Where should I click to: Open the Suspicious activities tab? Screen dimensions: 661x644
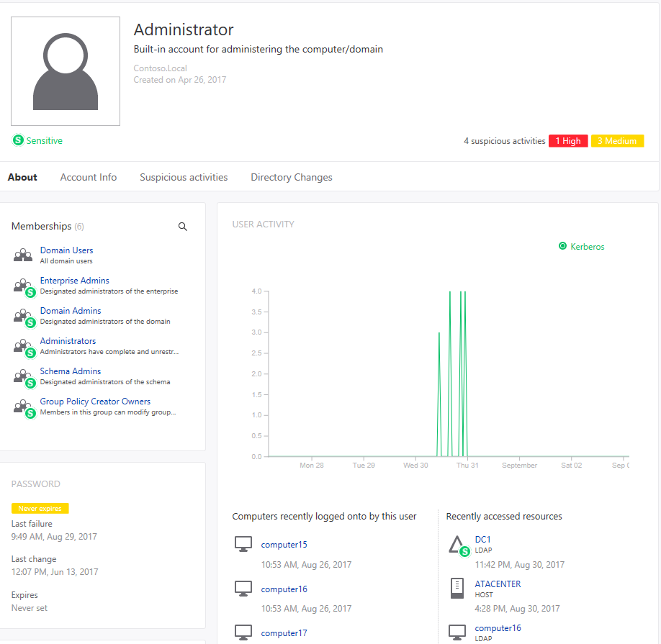tap(184, 177)
